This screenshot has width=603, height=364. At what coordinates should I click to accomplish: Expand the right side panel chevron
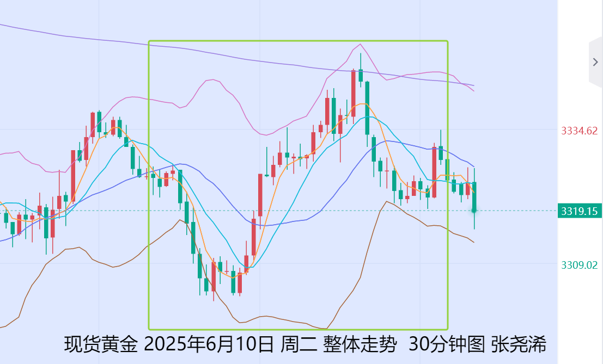pyautogui.click(x=595, y=62)
